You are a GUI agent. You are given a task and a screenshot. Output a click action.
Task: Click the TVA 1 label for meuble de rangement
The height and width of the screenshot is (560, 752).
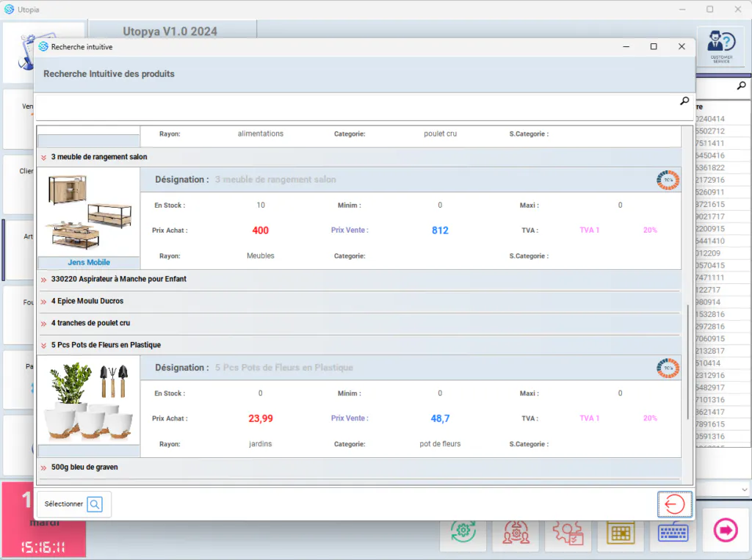click(x=590, y=230)
